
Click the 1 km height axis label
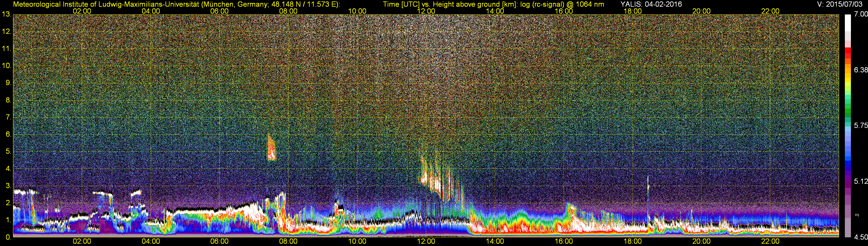click(x=8, y=221)
